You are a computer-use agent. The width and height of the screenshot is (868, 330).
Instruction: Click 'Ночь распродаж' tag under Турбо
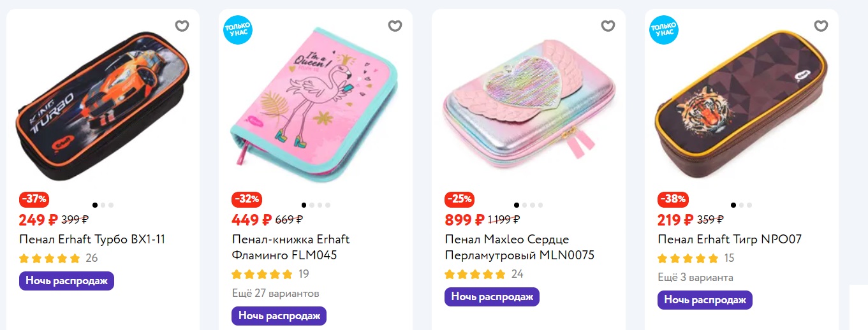[66, 281]
